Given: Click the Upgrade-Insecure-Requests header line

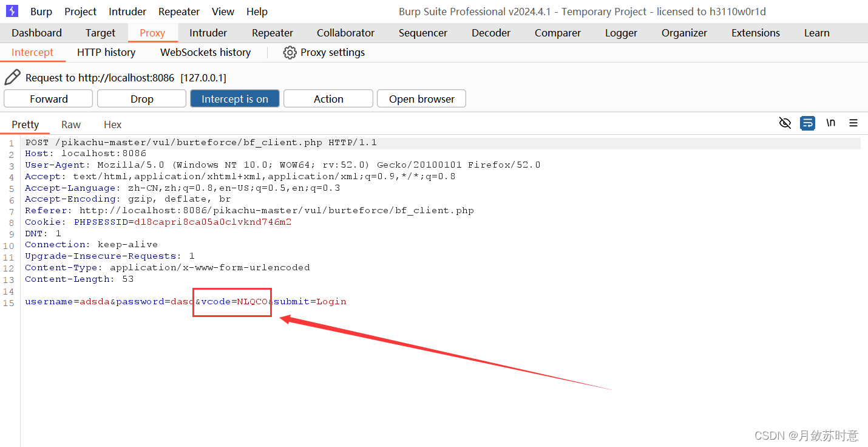Looking at the screenshot, I should 110,256.
